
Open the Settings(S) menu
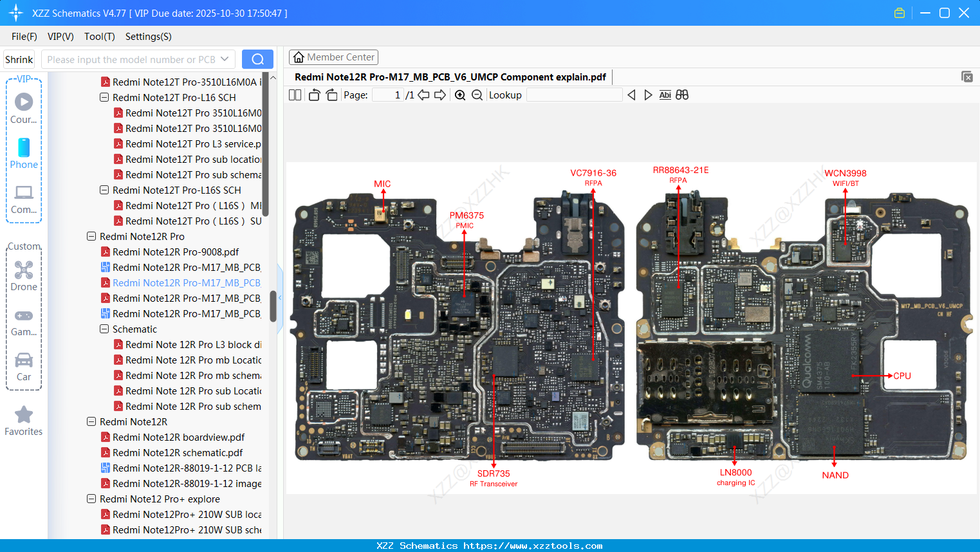coord(148,37)
